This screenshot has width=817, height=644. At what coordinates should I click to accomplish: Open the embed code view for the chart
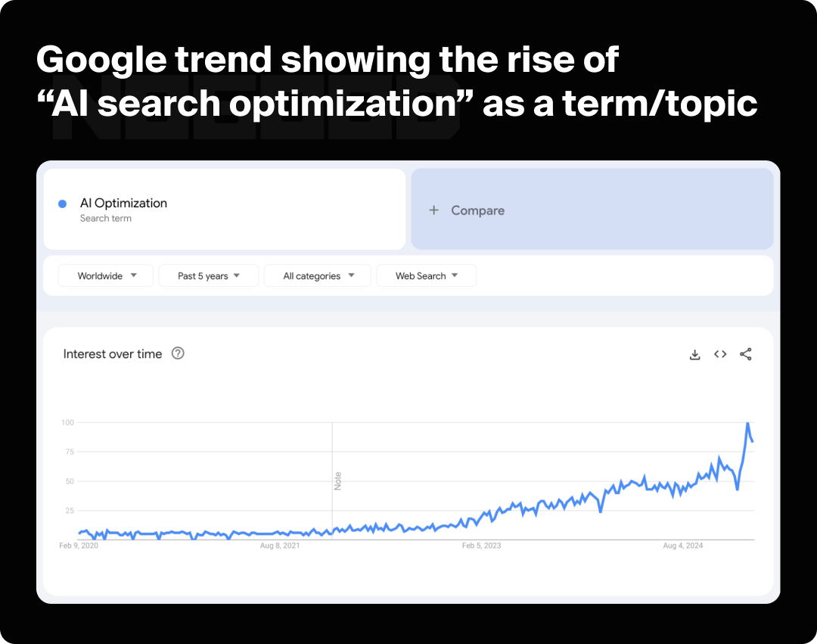coord(719,353)
